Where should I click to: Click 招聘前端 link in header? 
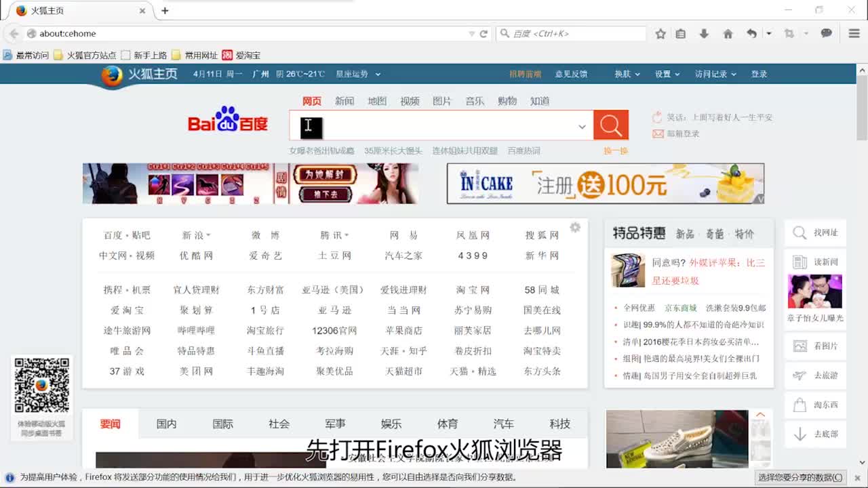click(526, 74)
